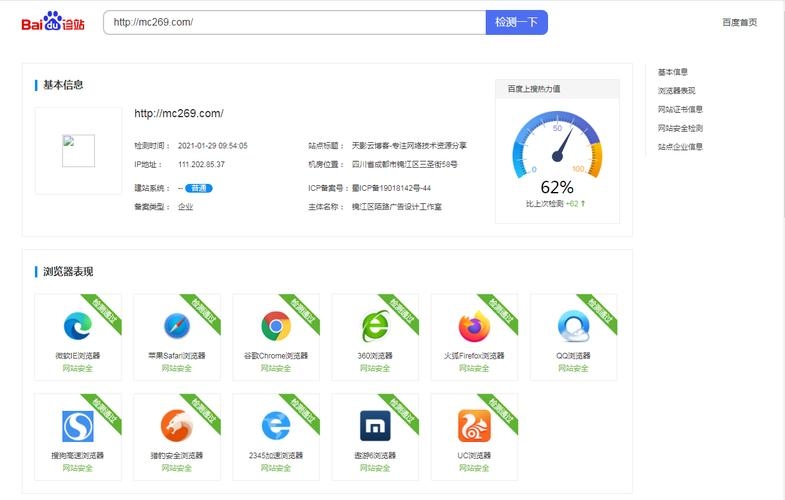Select the Liebao secure browser icon
The width and height of the screenshot is (785, 500).
pos(177,426)
